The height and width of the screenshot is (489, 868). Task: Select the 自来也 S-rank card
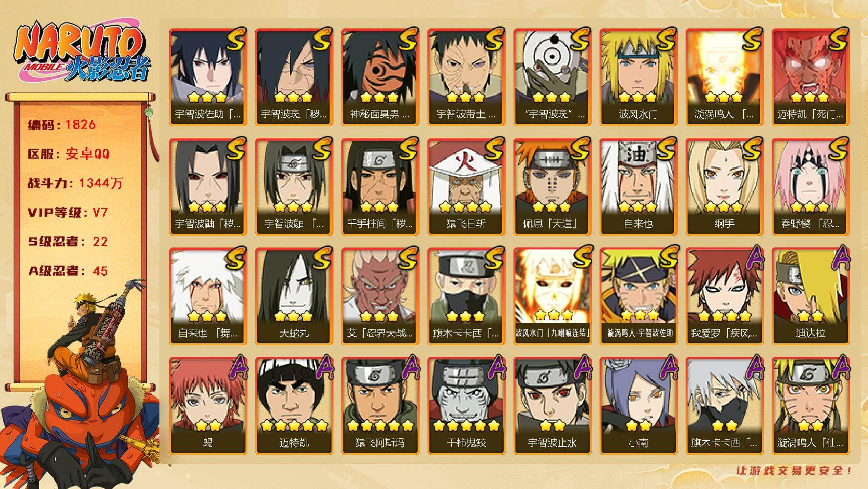638,187
